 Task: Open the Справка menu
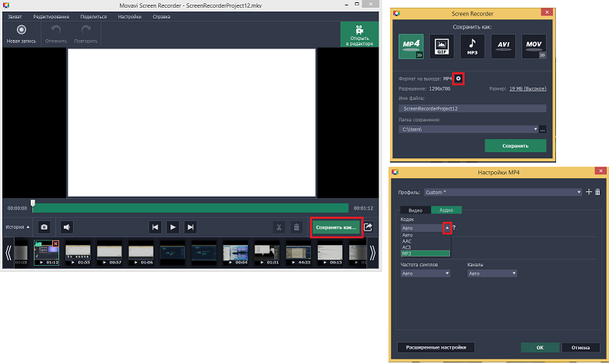(161, 17)
